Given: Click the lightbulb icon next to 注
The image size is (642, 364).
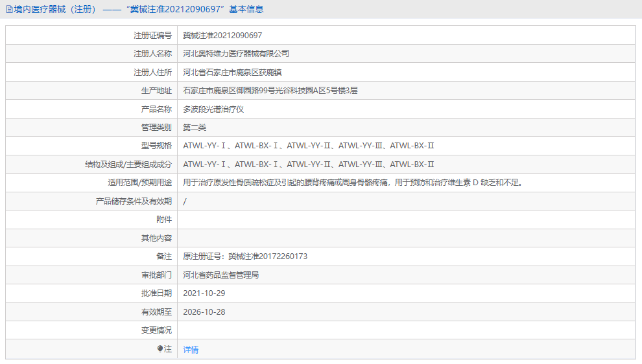Looking at the screenshot, I should 160,349.
